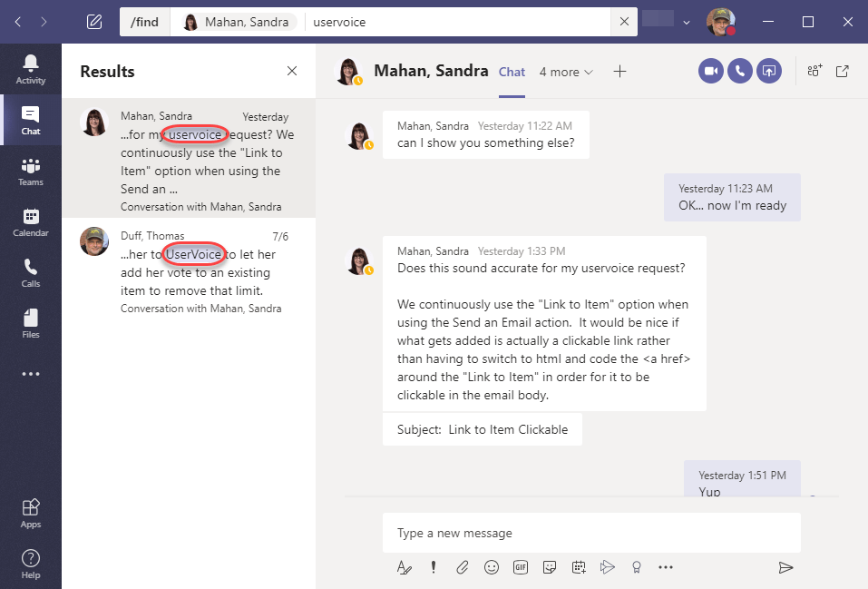Attach a file with paperclip icon
Viewport: 868px width, 589px height.
click(463, 567)
